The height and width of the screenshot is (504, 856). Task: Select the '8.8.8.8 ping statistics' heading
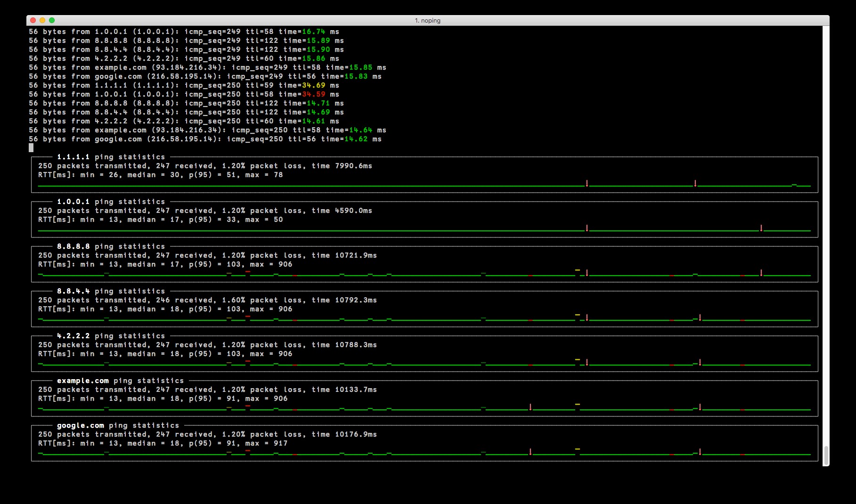click(x=111, y=246)
